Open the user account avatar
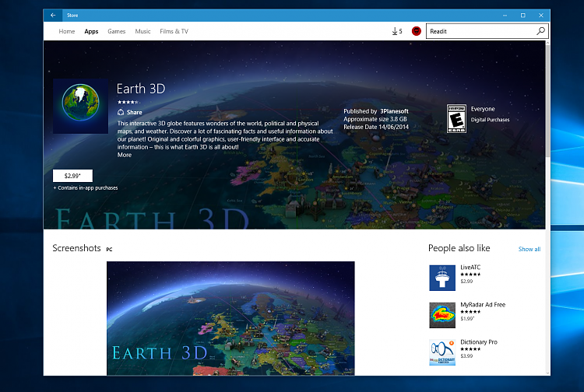This screenshot has height=392, width=584. (x=416, y=31)
